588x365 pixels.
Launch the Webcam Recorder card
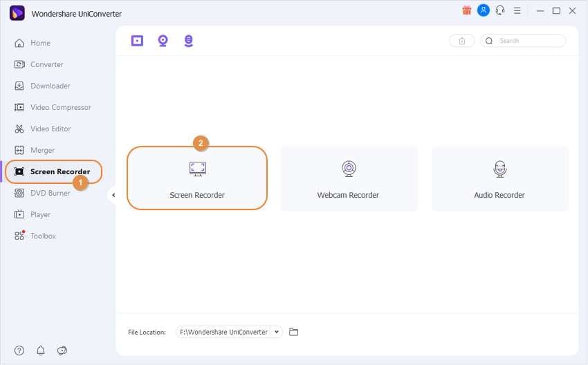pyautogui.click(x=349, y=179)
